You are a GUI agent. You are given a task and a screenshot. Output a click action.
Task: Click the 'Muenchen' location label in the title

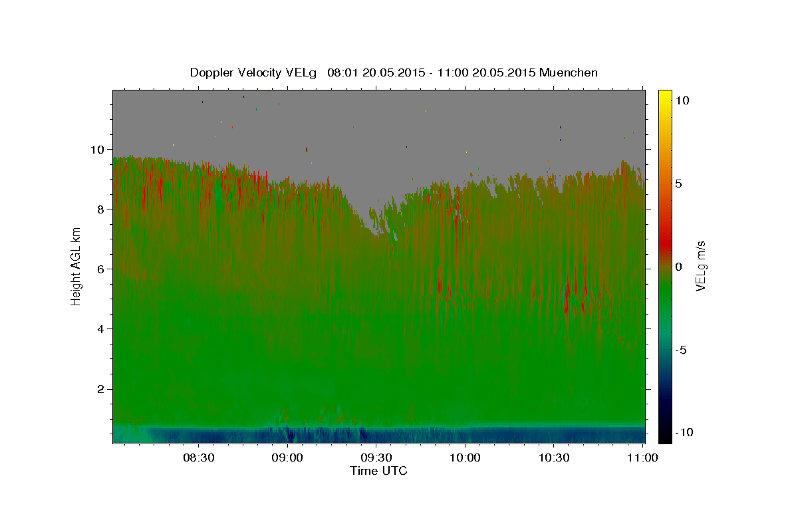point(569,72)
